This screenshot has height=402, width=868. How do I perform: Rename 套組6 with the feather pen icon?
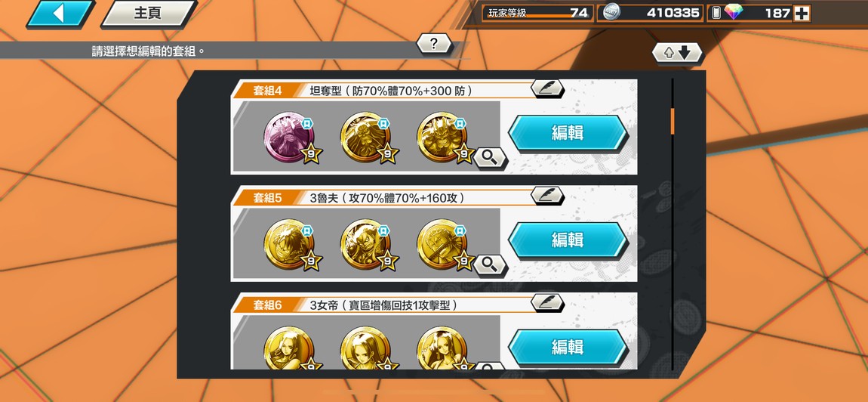[547, 302]
